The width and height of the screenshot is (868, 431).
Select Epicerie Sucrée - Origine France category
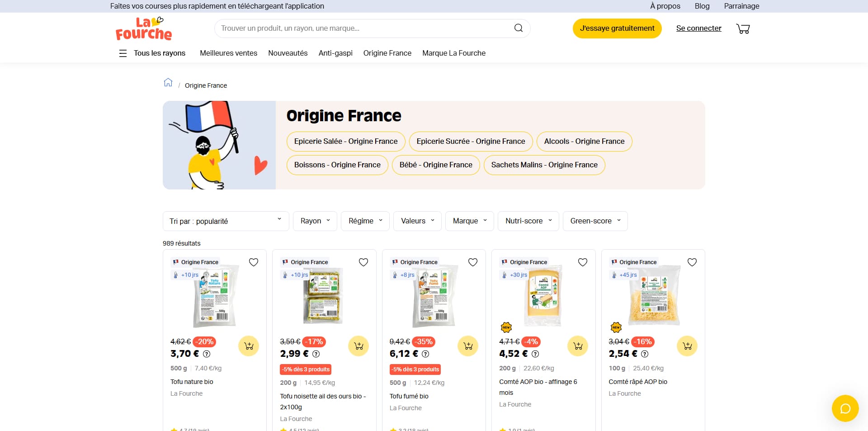pos(471,142)
